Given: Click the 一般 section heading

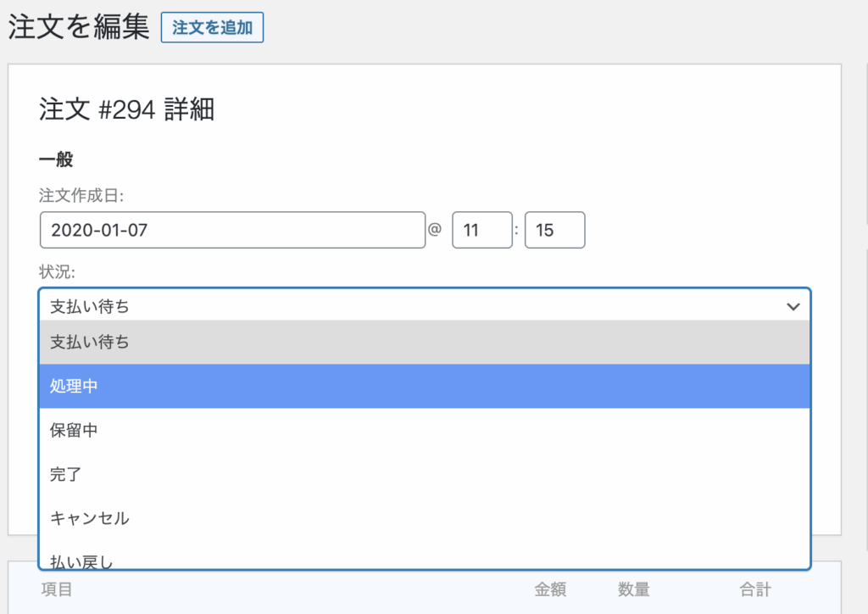Looking at the screenshot, I should (x=56, y=159).
